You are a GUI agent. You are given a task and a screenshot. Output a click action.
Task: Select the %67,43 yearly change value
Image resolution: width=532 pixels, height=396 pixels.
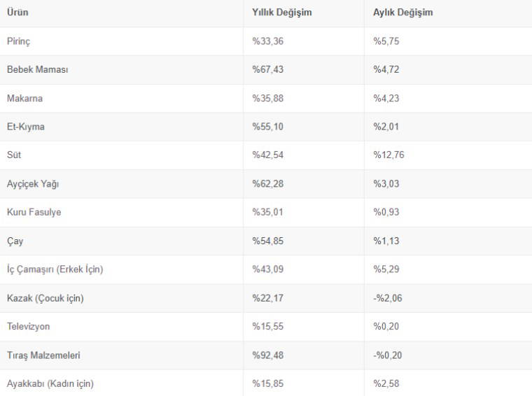point(268,70)
